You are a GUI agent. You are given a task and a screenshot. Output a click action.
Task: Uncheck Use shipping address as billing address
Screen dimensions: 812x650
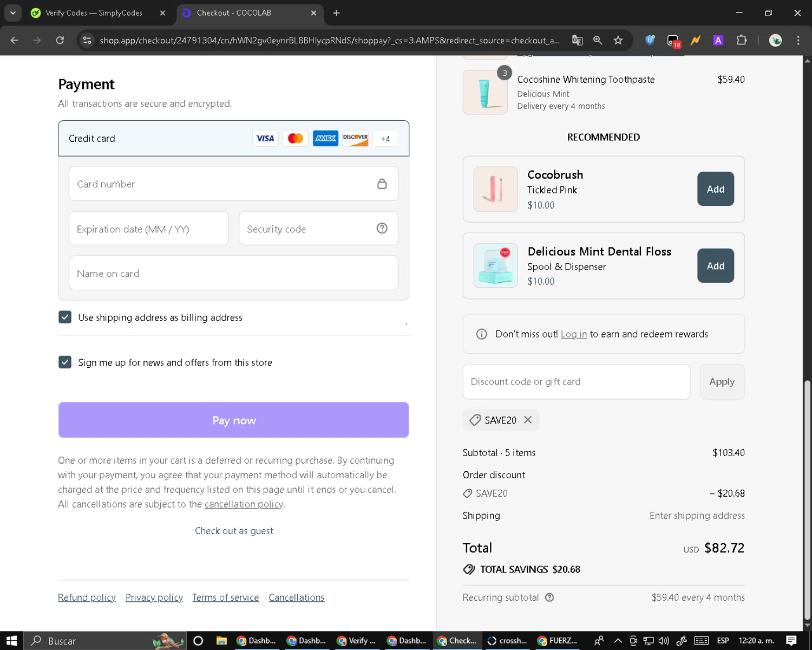[x=65, y=317]
